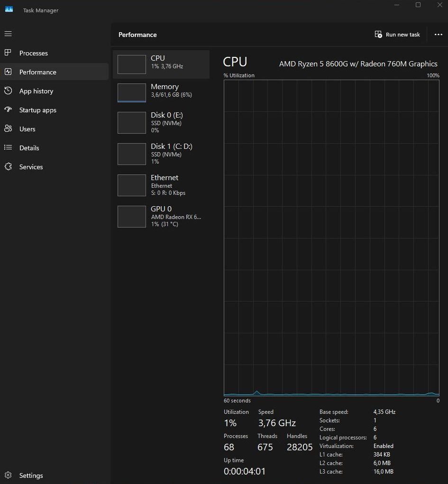This screenshot has width=448, height=484.
Task: Click the Performance sidebar icon
Action: pyautogui.click(x=8, y=72)
